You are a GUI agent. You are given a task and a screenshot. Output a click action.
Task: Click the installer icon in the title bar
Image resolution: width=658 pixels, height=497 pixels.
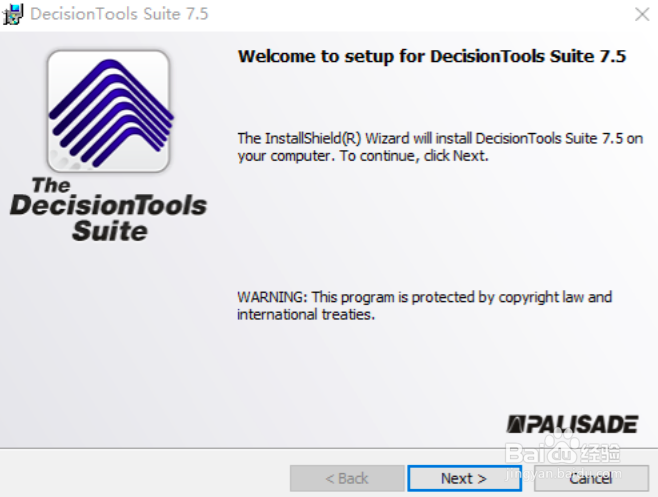click(x=13, y=14)
